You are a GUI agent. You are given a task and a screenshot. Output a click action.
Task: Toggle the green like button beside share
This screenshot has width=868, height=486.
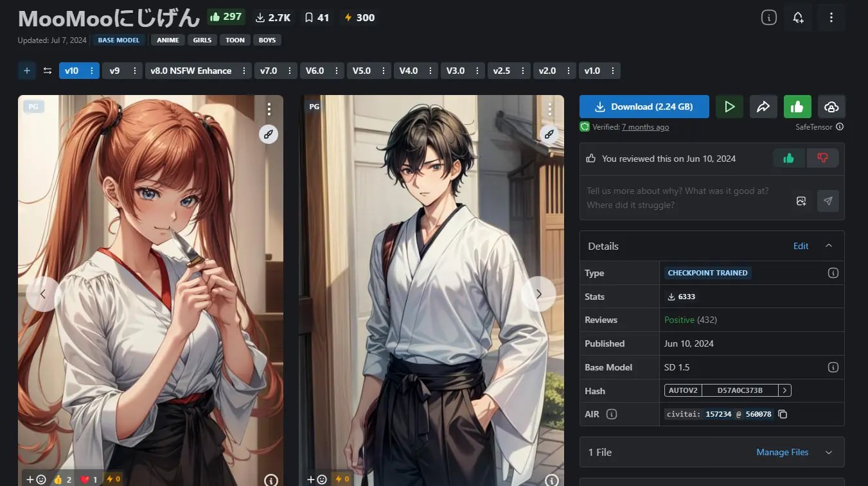coord(797,107)
